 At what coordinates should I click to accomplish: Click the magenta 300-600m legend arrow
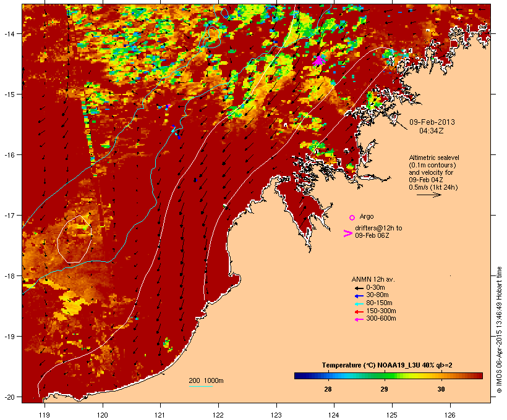click(x=359, y=319)
